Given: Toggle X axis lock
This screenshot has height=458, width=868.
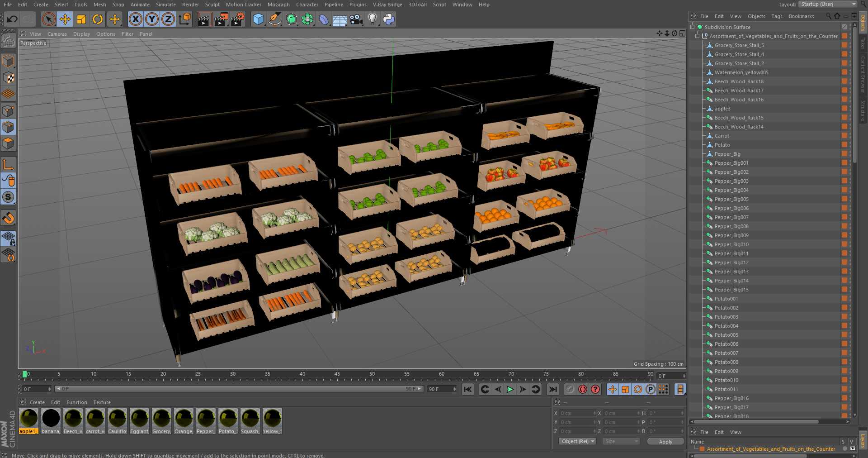Looking at the screenshot, I should (135, 19).
